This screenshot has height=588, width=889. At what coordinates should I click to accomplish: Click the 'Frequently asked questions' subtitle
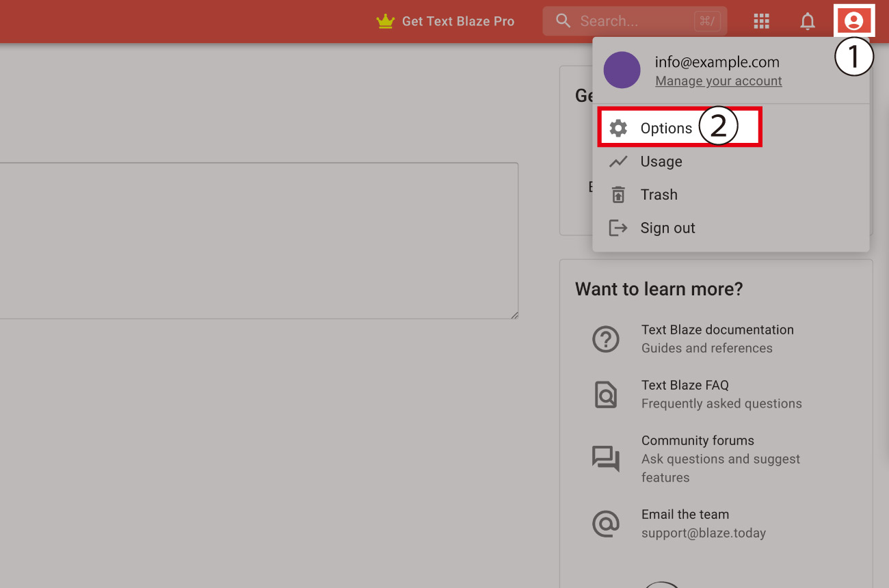pos(721,403)
